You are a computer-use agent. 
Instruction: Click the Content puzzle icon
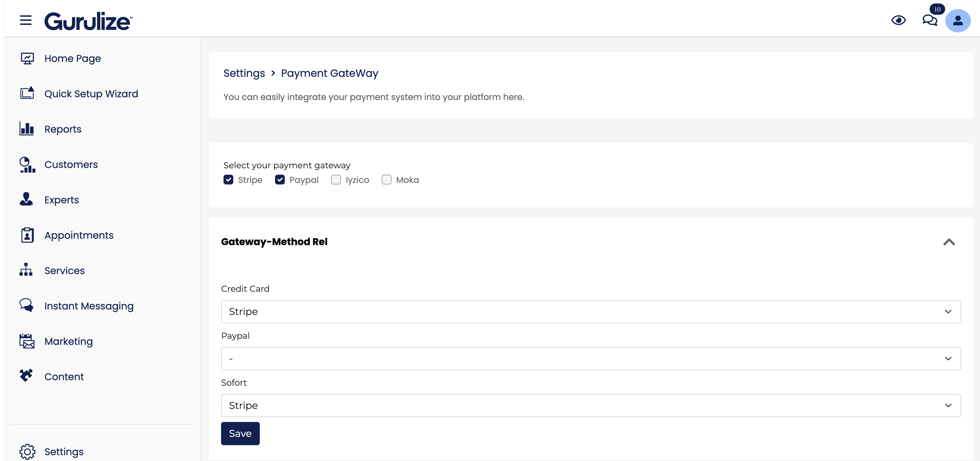point(26,376)
